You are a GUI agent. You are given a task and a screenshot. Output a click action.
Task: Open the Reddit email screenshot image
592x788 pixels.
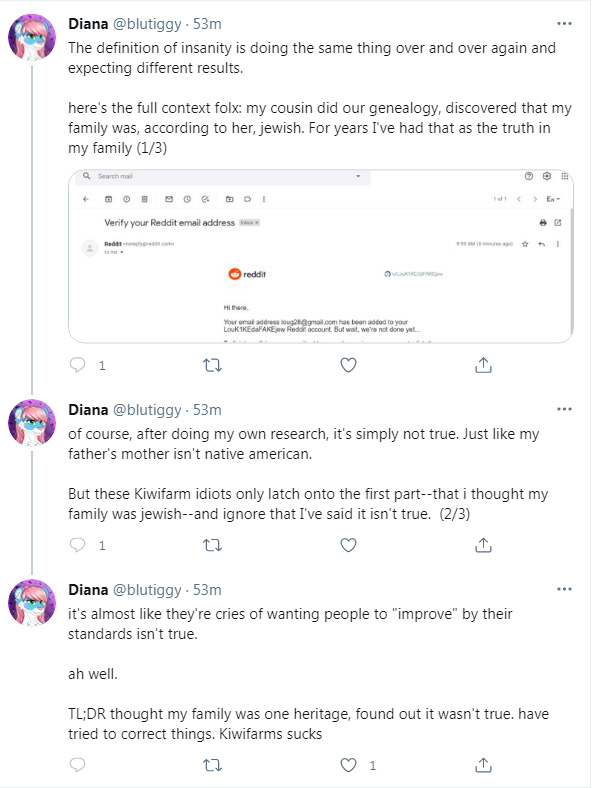point(321,256)
